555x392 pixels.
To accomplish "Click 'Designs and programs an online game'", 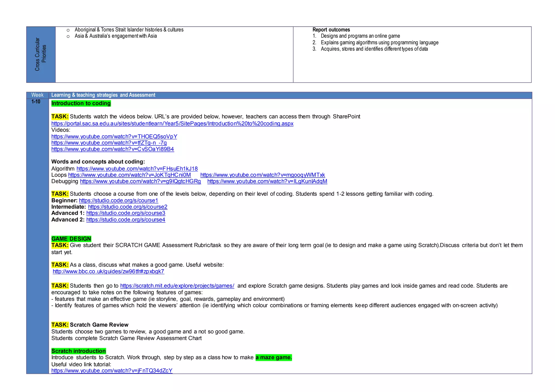I will coord(360,36).
